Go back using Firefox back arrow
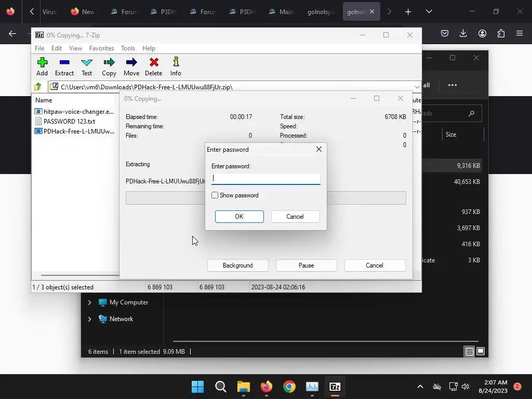The image size is (532, 399). [12, 33]
